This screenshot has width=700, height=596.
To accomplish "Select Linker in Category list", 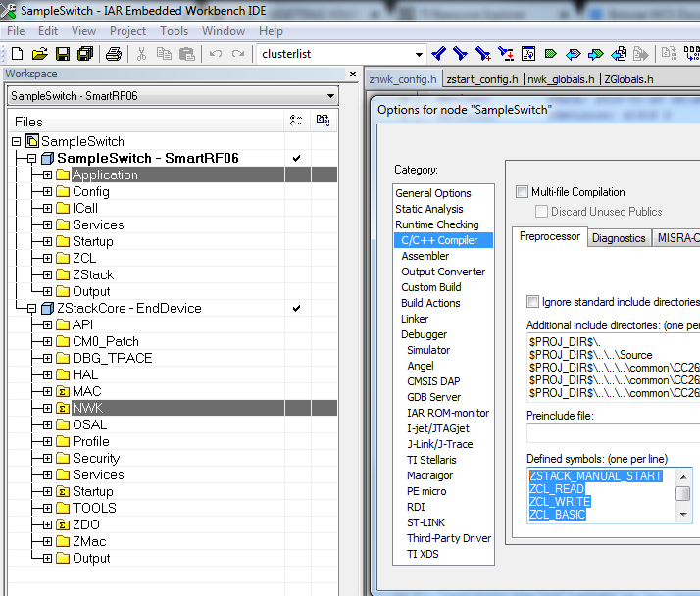I will pos(415,319).
